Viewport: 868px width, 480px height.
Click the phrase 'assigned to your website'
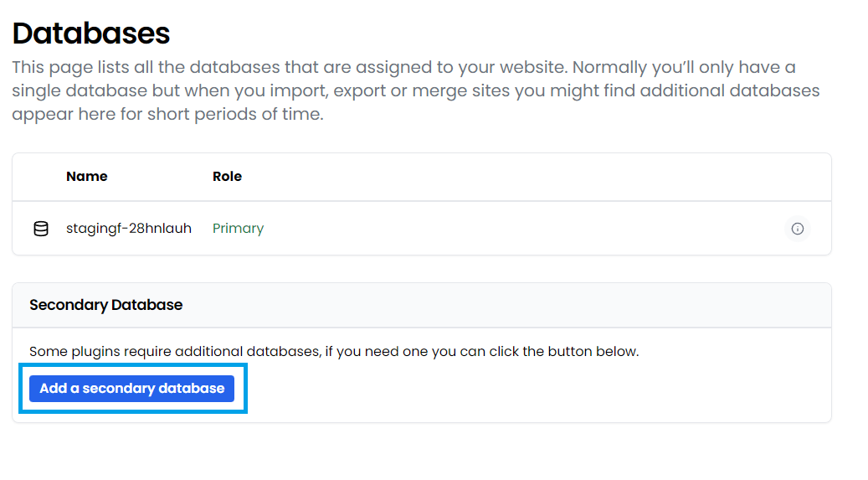(463, 67)
